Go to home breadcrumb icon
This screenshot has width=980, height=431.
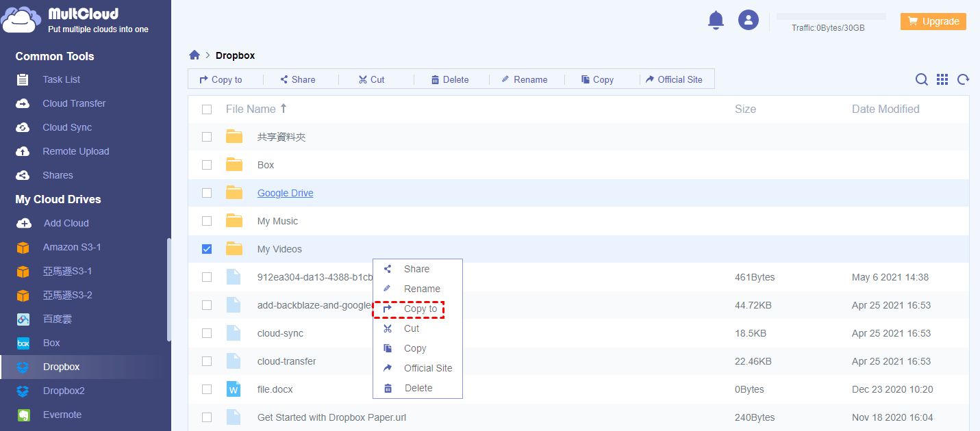194,55
